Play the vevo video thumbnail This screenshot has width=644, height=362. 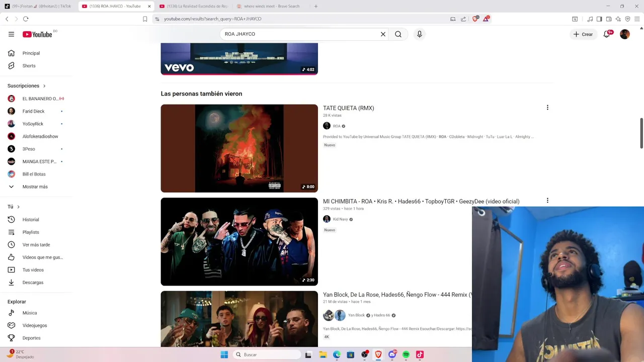tap(239, 59)
